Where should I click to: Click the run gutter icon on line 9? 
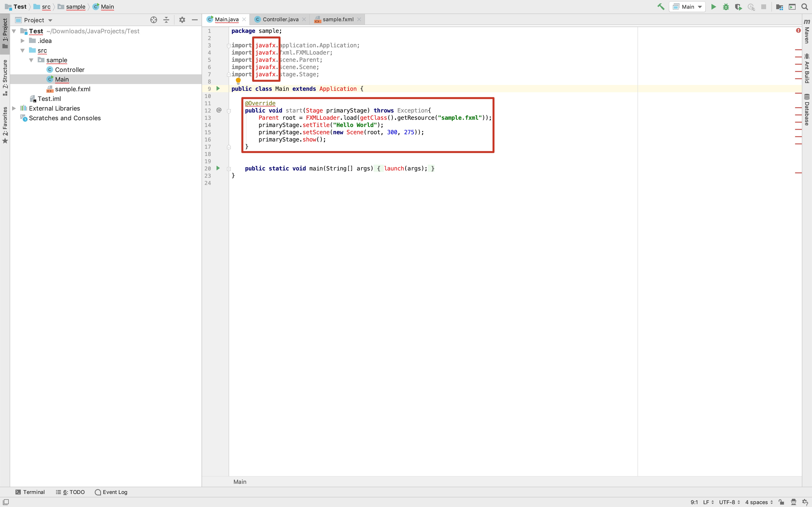click(x=218, y=89)
